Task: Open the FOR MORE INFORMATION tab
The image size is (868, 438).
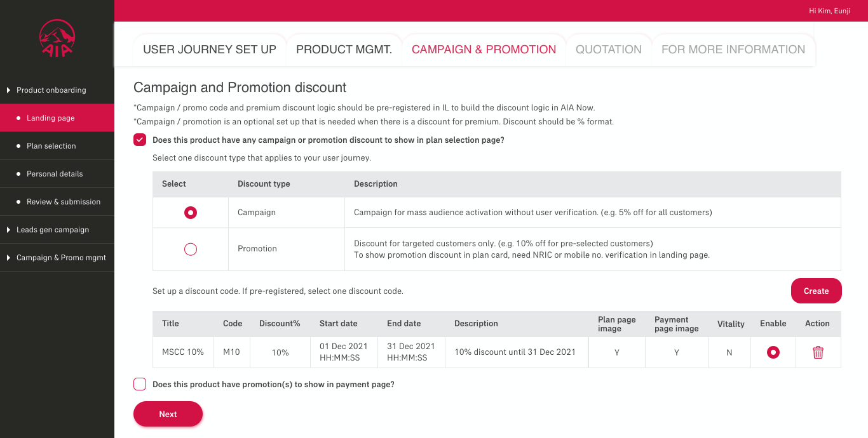Action: (x=733, y=50)
